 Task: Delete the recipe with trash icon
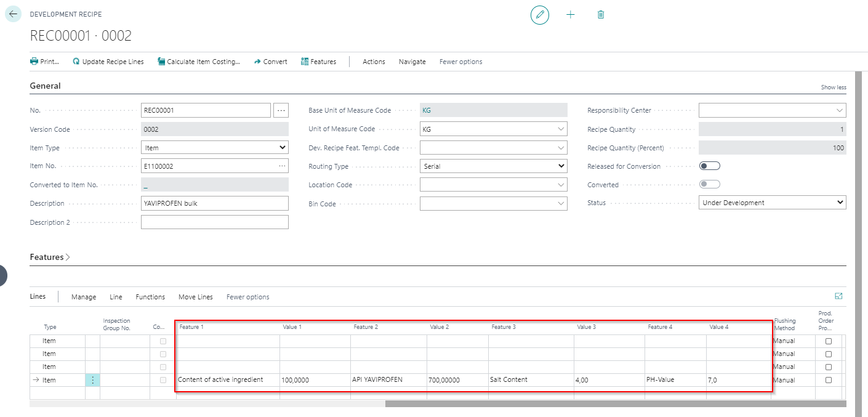point(601,15)
